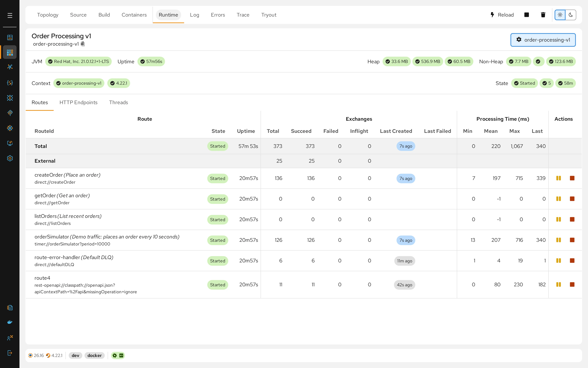Click the orderSimulator route name

click(x=52, y=237)
